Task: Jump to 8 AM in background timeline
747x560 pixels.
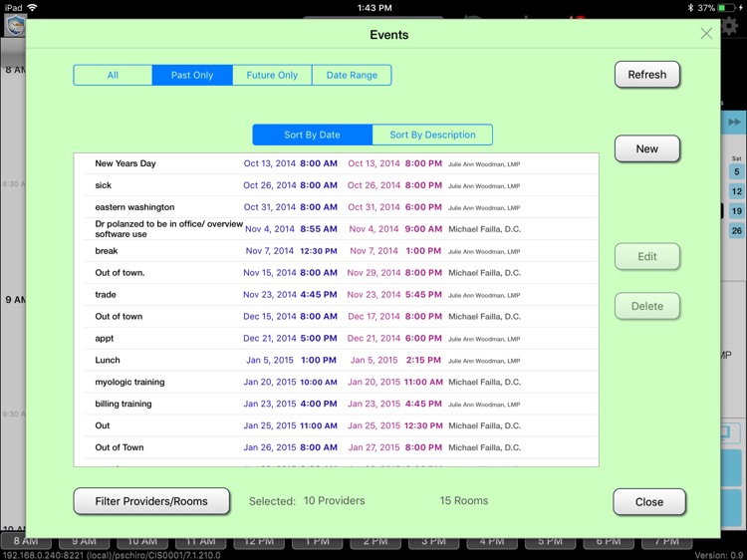Action: click(x=26, y=543)
